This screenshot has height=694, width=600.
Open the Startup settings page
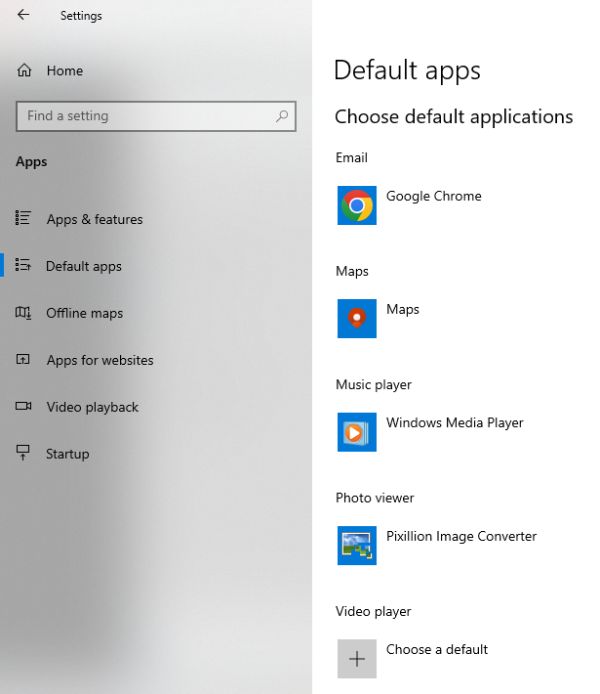[67, 454]
